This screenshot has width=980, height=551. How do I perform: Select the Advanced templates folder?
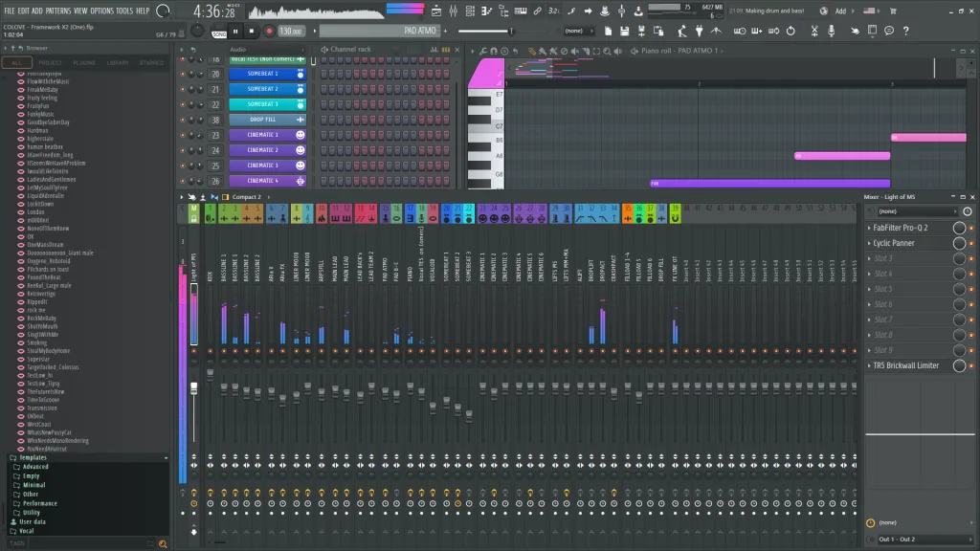tap(35, 467)
